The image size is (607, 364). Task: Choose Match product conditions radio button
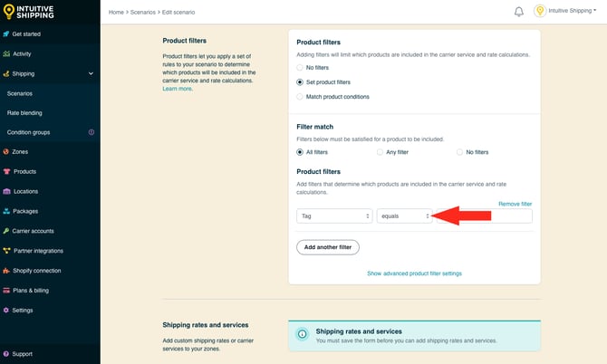click(x=301, y=96)
